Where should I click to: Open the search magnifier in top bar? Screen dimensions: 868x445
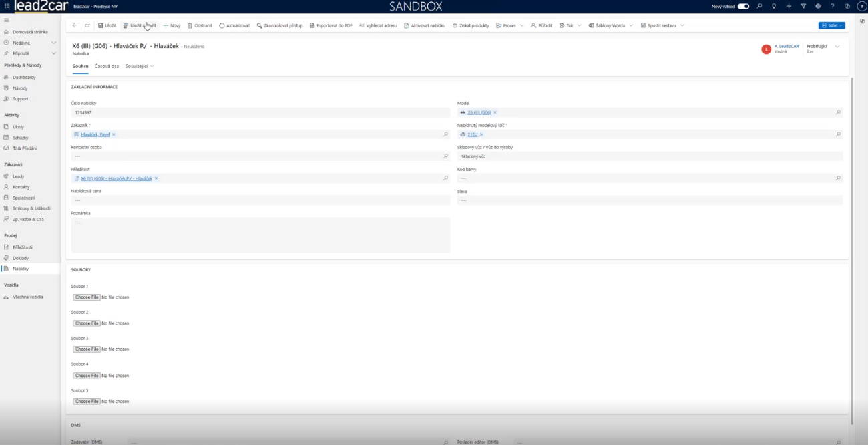pos(759,6)
